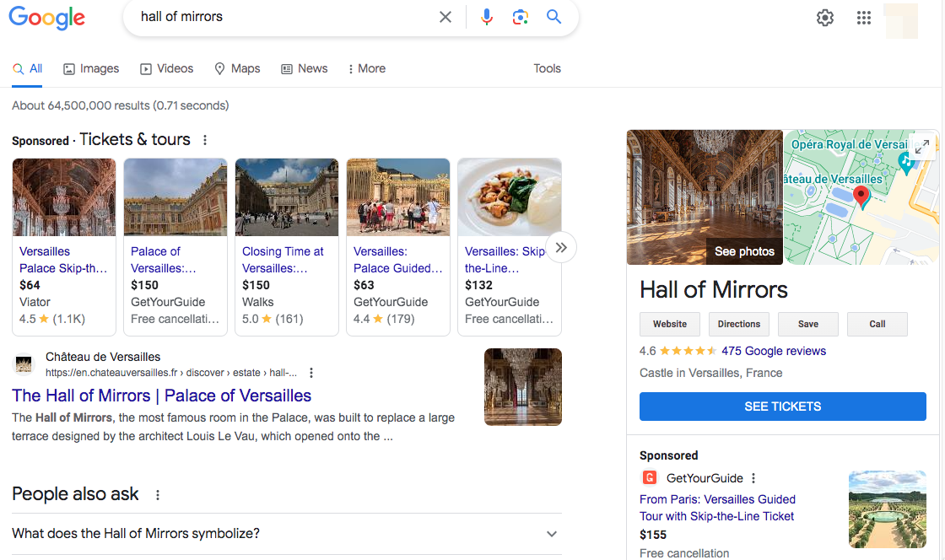Click the Château de Versailles site favicon
Screen dimensions: 945x560
(24, 364)
